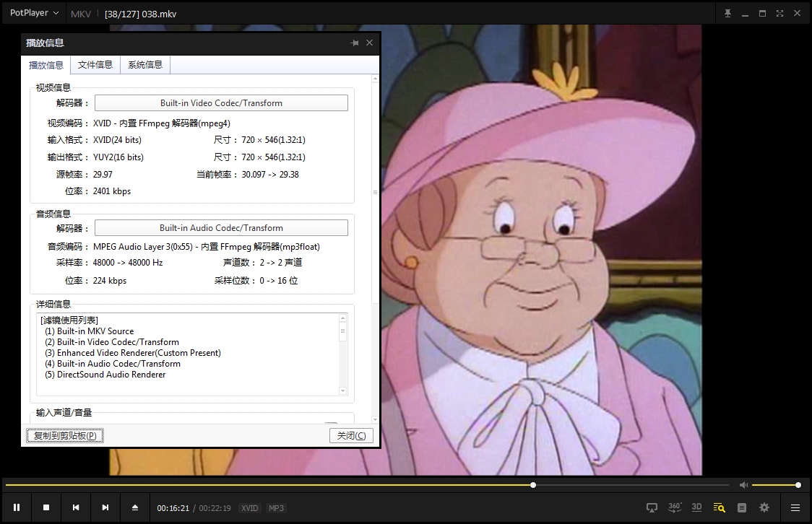Switch to the 文件信息 tab

tap(95, 65)
